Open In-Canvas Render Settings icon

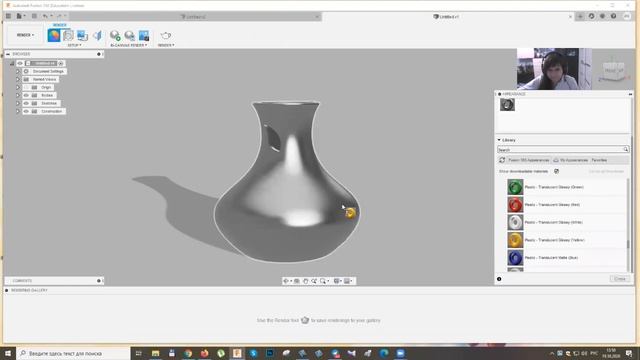click(x=129, y=36)
